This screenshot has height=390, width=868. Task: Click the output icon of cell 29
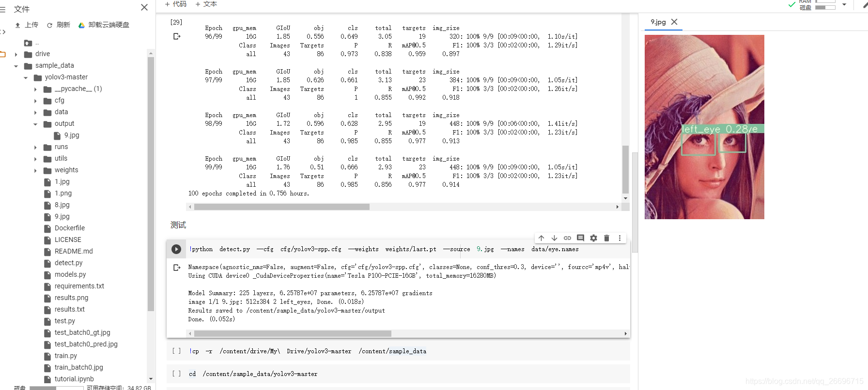tap(177, 36)
